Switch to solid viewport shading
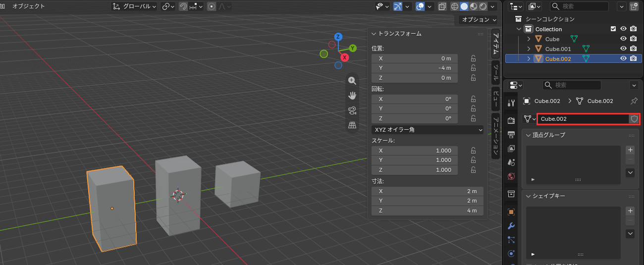 (x=464, y=6)
